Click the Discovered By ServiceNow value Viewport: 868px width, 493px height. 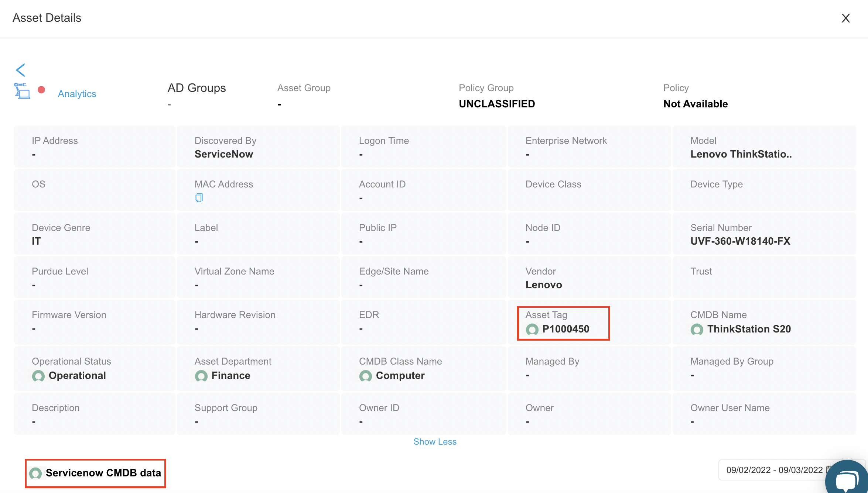click(224, 154)
